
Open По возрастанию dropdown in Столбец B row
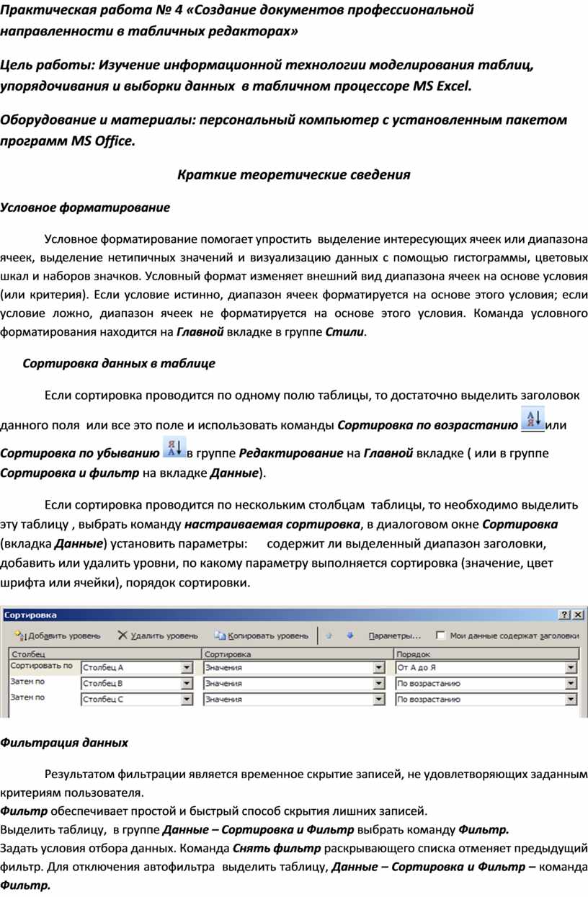click(x=571, y=683)
